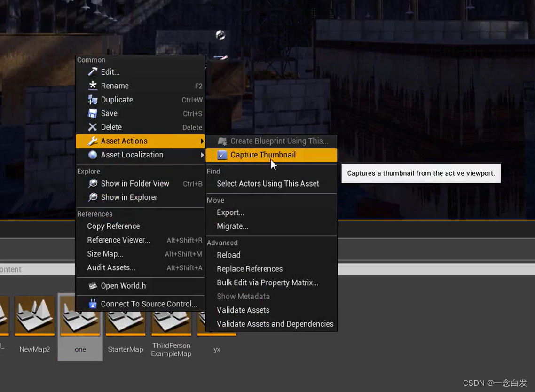Open World.h menu entry
The height and width of the screenshot is (392, 535).
pos(140,286)
